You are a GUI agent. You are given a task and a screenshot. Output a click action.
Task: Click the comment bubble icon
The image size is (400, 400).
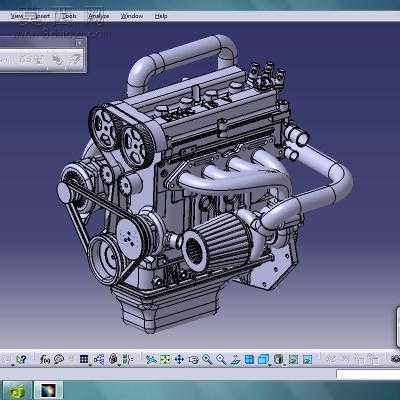click(59, 359)
